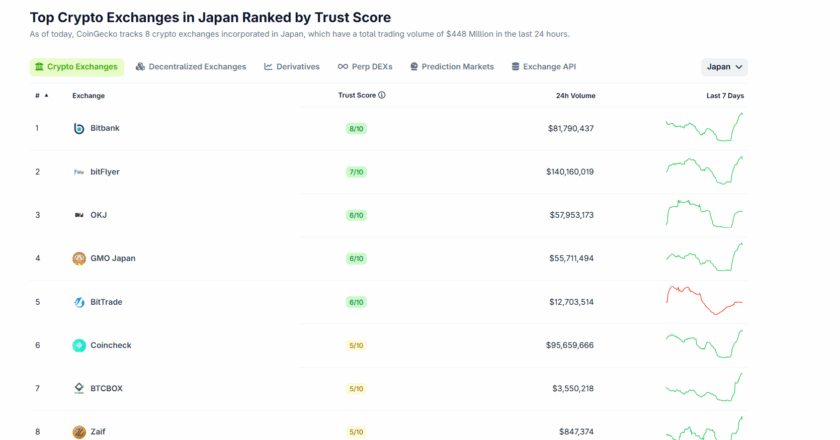Click the page title heading text
This screenshot has width=840, height=440.
(210, 17)
